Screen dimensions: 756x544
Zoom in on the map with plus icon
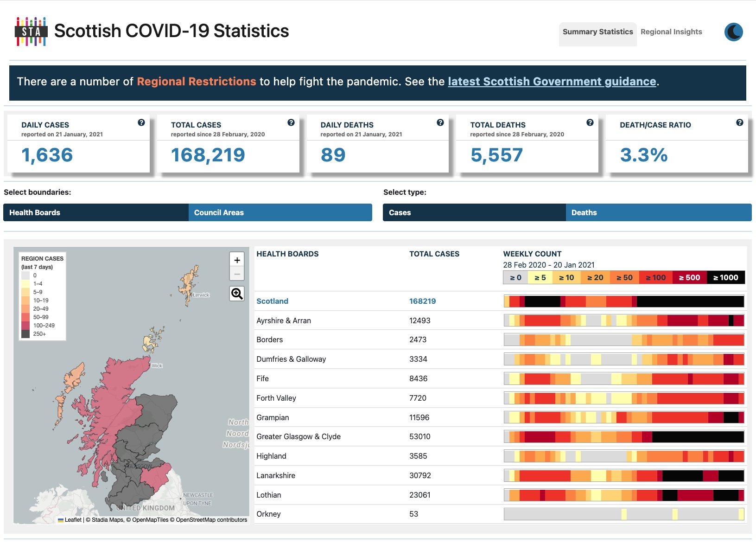pyautogui.click(x=236, y=260)
